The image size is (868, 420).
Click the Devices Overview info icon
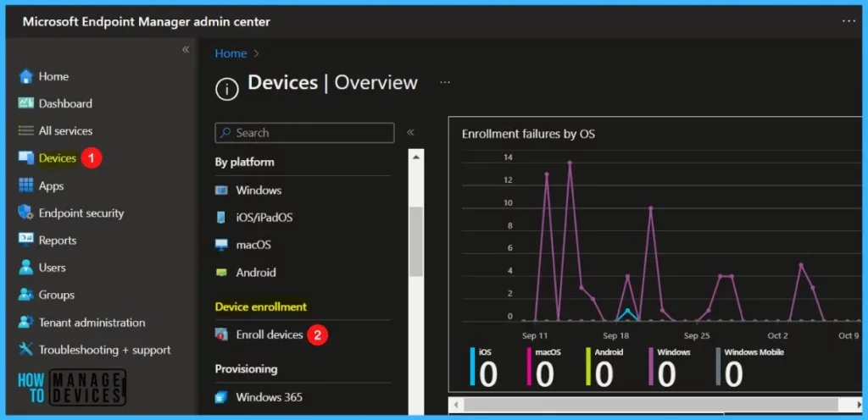click(x=227, y=88)
